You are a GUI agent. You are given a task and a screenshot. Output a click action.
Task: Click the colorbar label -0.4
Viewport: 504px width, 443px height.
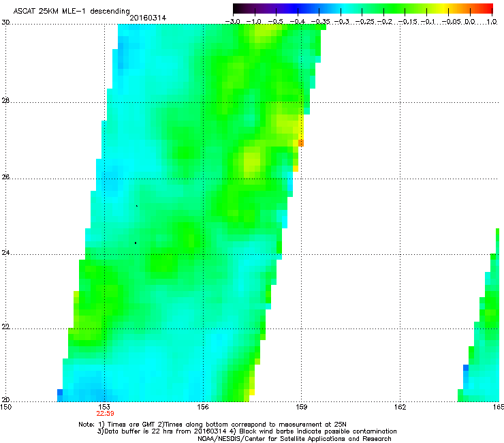tap(298, 22)
